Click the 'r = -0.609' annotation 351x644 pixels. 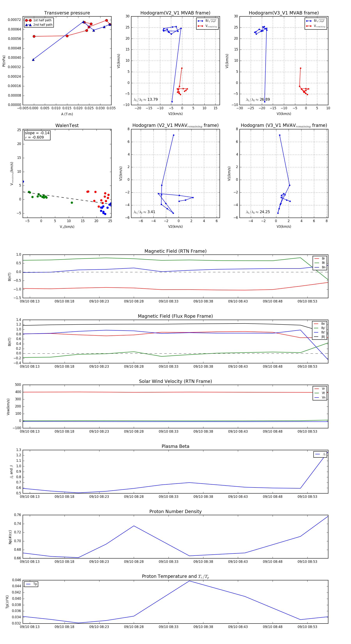point(35,137)
